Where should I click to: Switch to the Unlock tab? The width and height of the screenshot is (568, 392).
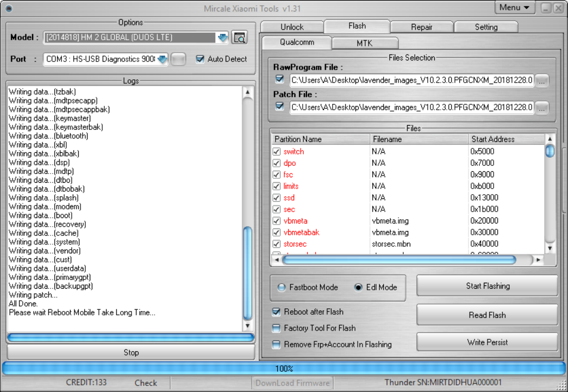[x=292, y=27]
